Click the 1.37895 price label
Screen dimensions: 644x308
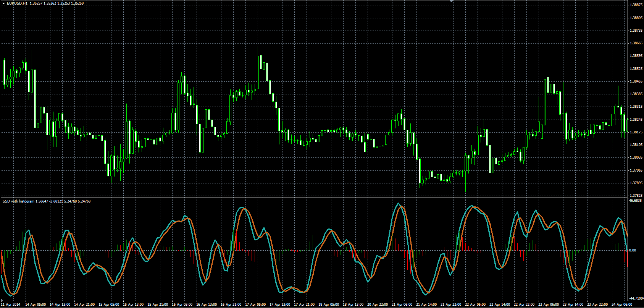point(636,183)
